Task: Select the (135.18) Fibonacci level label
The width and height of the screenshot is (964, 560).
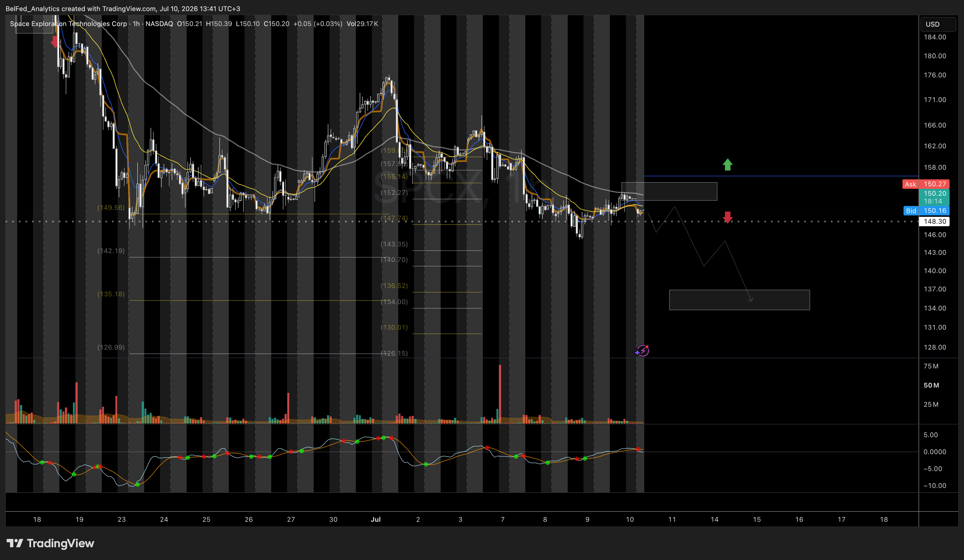Action: [111, 294]
